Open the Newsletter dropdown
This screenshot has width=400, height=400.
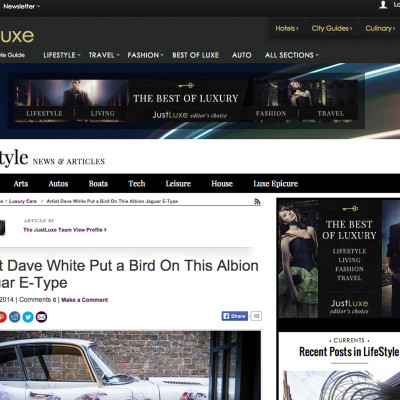coord(21,6)
